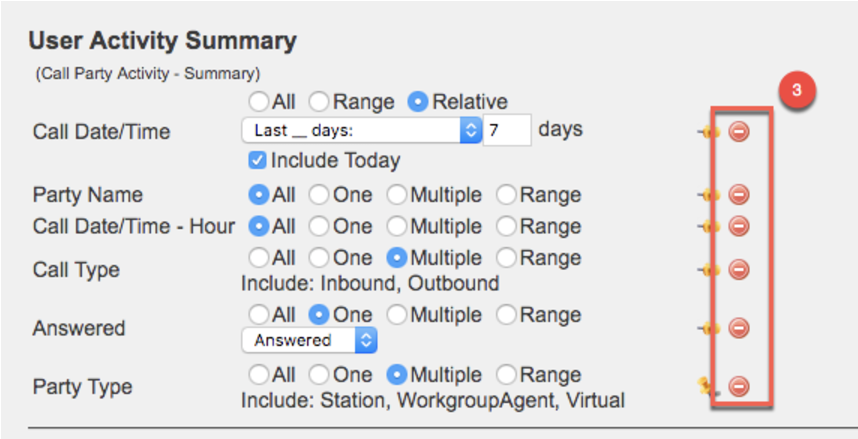Select Multiple for Party Name

(397, 195)
